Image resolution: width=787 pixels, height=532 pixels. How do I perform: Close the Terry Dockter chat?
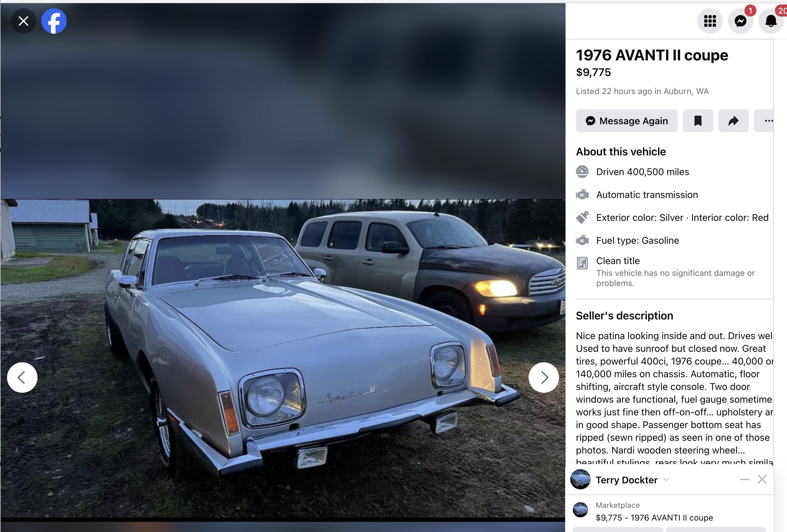(762, 480)
